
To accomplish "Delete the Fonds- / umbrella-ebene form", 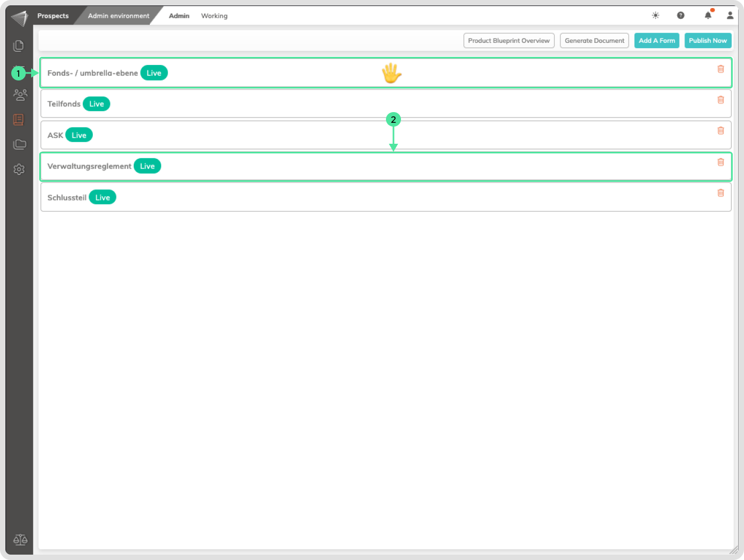I will click(720, 69).
